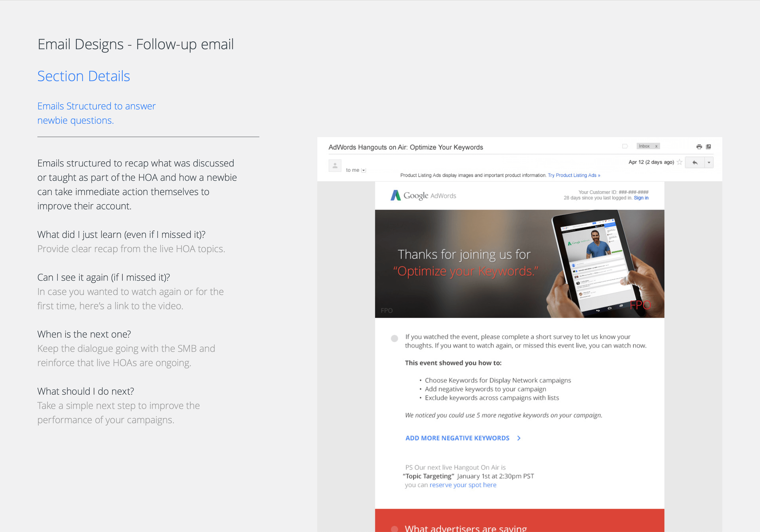Viewport: 760px width, 532px height.
Task: Click the chevron after Add More Negative Keywords
Action: (x=519, y=438)
